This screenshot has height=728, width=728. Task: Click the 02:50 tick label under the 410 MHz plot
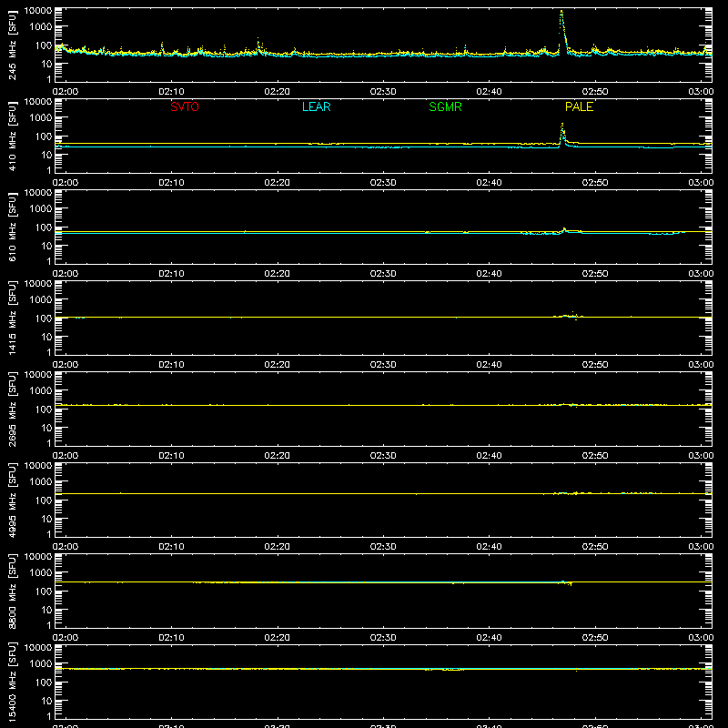595,183
